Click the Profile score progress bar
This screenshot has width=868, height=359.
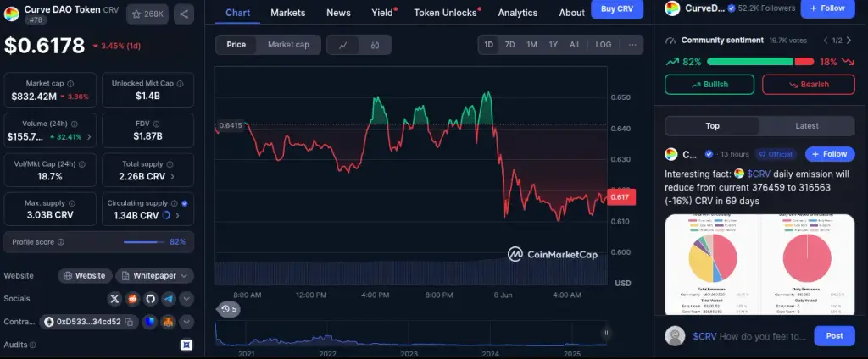(x=144, y=241)
